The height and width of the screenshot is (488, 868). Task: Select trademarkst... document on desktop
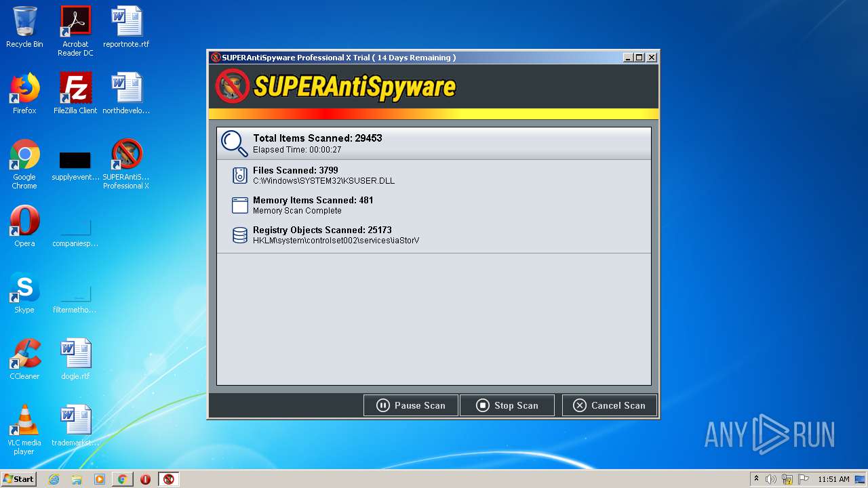75,426
